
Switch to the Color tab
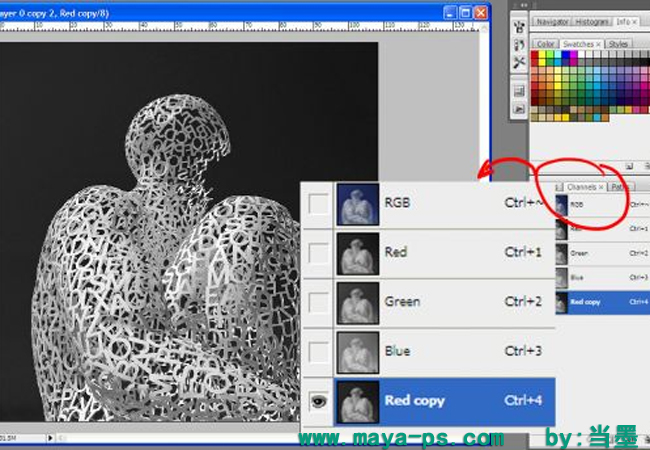click(x=545, y=44)
